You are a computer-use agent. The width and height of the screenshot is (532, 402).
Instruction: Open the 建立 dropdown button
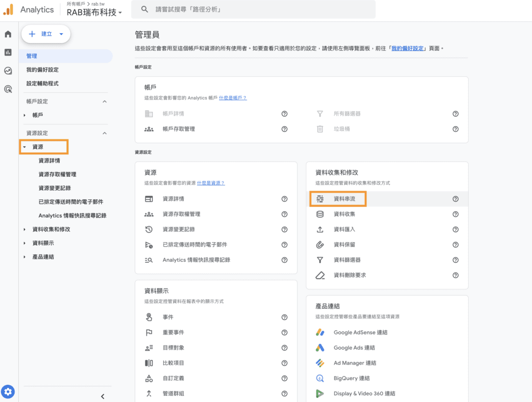click(46, 34)
